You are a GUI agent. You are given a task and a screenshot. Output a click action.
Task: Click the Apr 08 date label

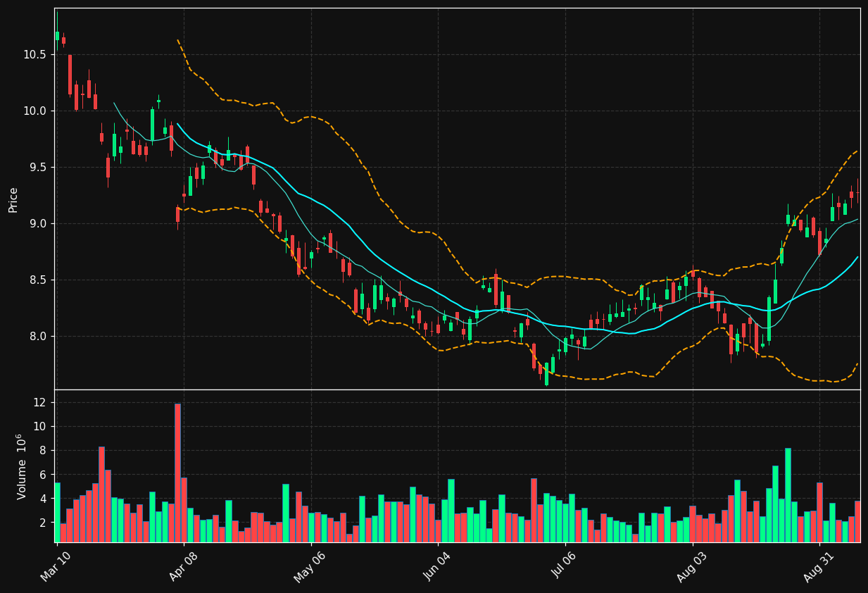point(184,566)
